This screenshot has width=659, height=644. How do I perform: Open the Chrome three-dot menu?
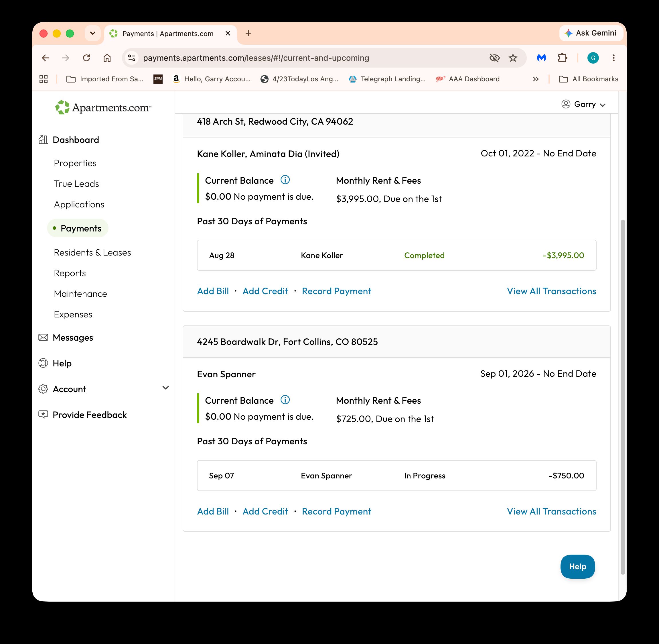point(614,58)
